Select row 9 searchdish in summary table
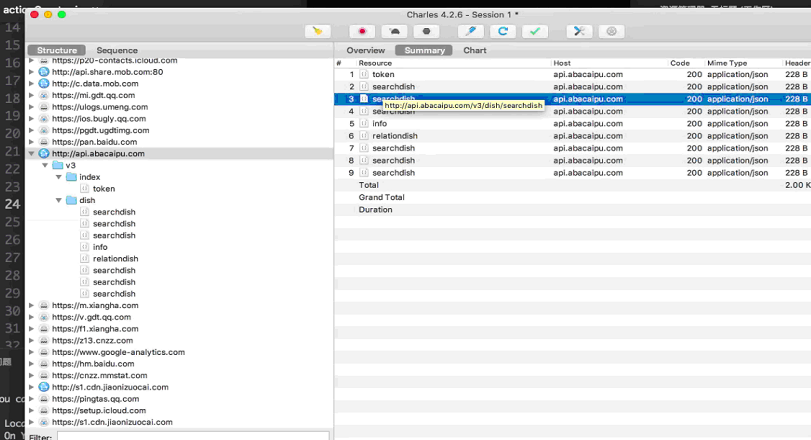The width and height of the screenshot is (811, 440). tap(573, 173)
